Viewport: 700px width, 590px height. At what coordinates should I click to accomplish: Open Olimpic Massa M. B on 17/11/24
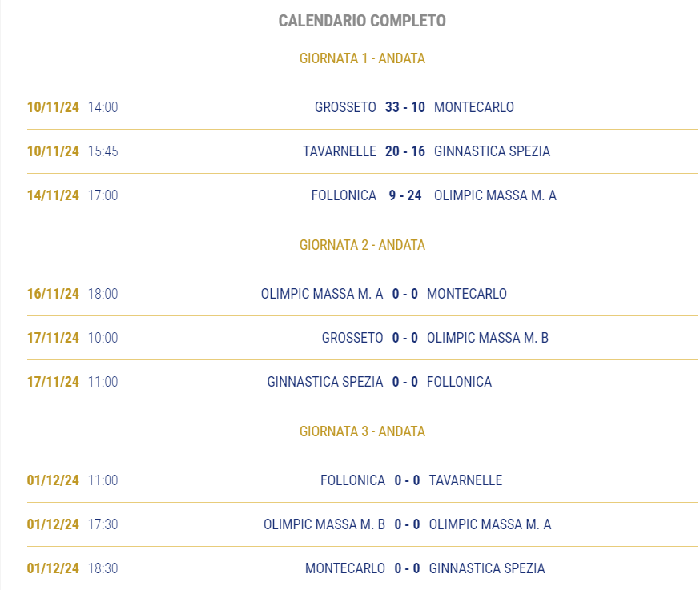[x=488, y=338]
